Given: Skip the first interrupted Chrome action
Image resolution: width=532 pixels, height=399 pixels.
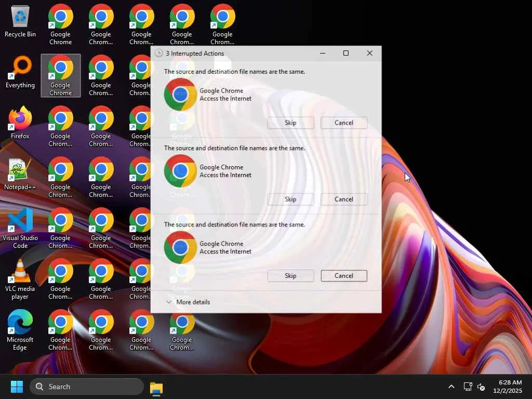Looking at the screenshot, I should (x=290, y=123).
